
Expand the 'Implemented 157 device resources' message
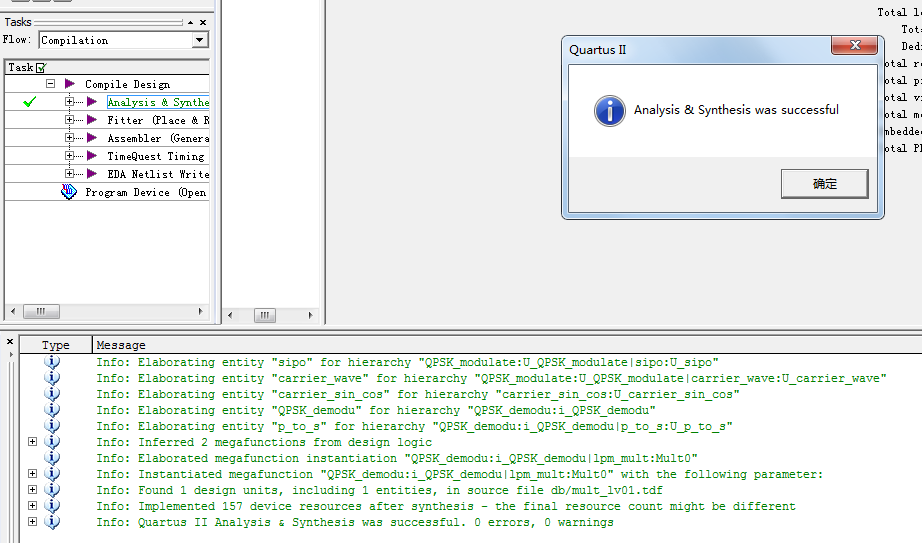[32, 505]
